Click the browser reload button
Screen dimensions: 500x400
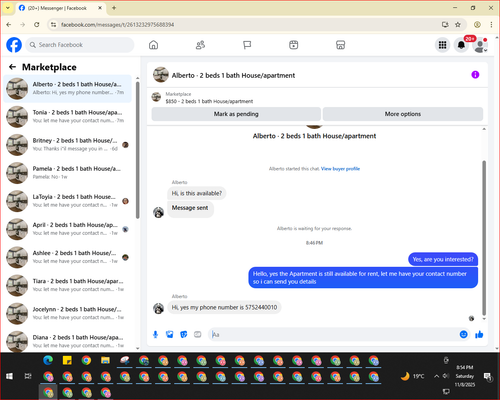(37, 25)
